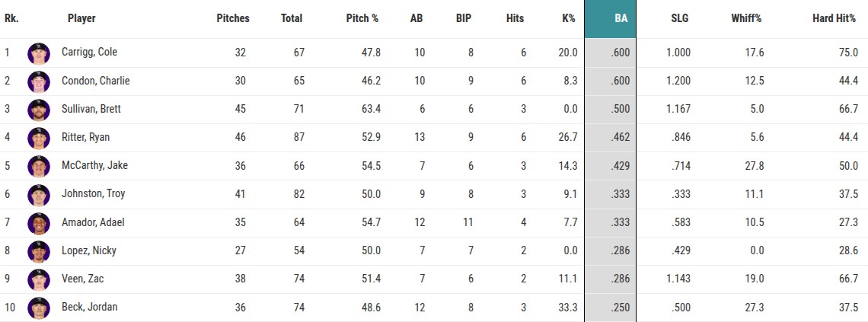
Task: Click Charlie Condon's player headshot
Action: [x=38, y=81]
